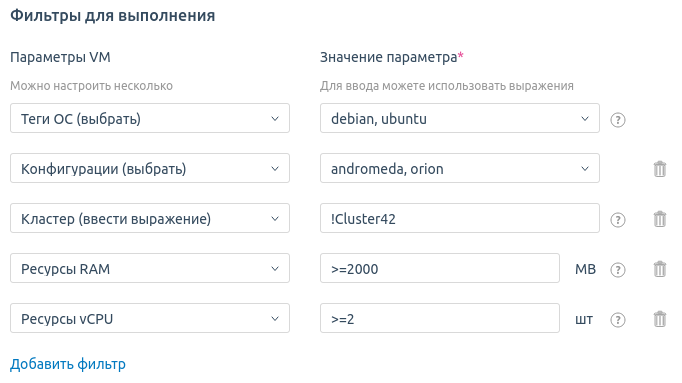Remove the Ресурсы RAM filter

click(660, 269)
